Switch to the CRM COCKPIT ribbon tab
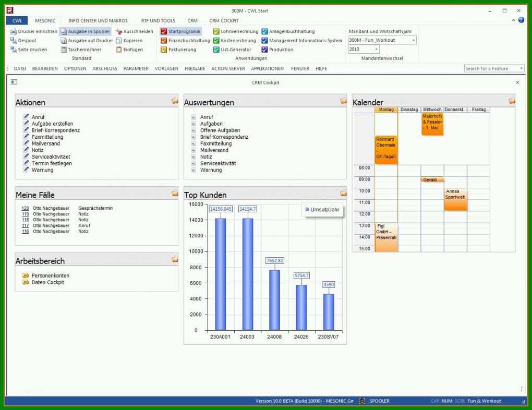532x410 pixels. point(224,21)
